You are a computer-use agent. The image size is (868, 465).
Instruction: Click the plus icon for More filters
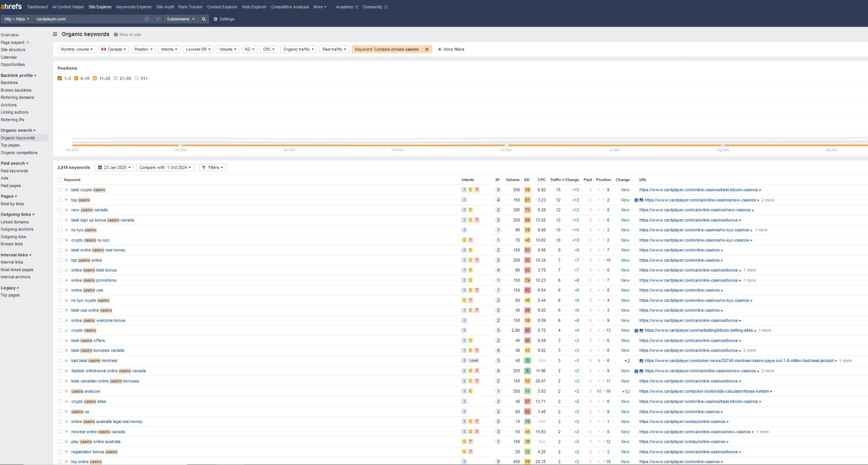(439, 49)
